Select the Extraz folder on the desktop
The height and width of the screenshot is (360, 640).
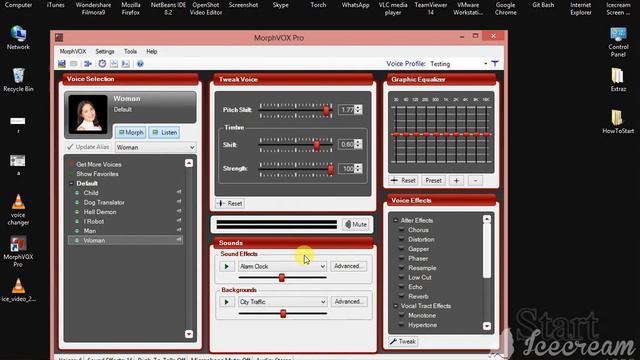pos(618,80)
